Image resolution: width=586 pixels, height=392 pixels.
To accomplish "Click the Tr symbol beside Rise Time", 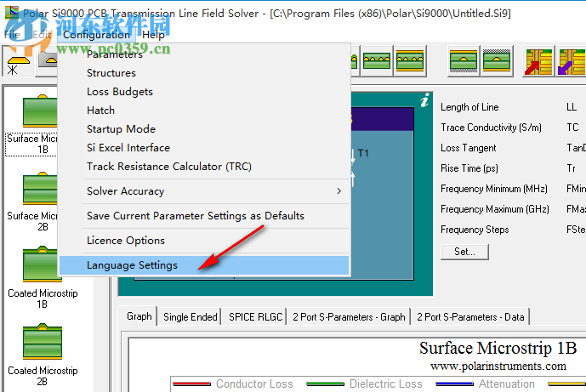I will 571,168.
